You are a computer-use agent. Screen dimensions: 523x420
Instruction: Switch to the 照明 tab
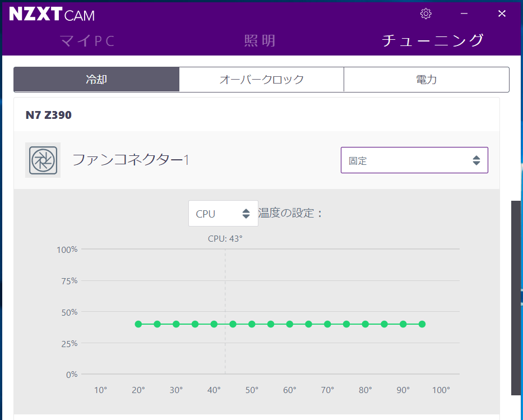click(x=260, y=41)
